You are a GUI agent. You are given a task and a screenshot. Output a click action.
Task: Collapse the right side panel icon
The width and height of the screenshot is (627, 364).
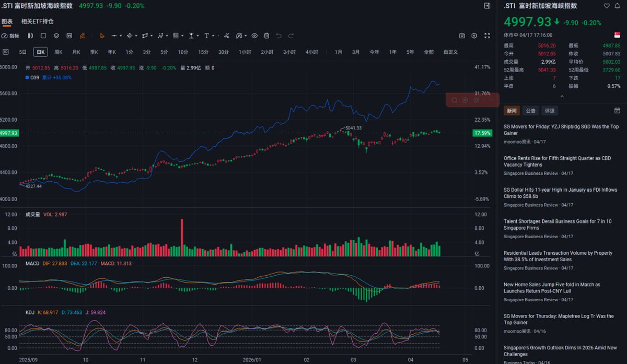pyautogui.click(x=487, y=6)
